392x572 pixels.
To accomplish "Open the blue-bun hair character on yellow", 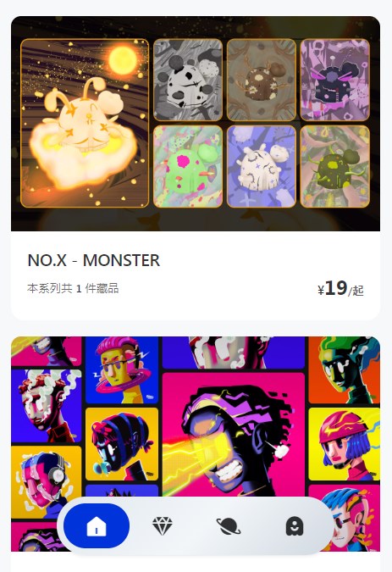I will (122, 444).
